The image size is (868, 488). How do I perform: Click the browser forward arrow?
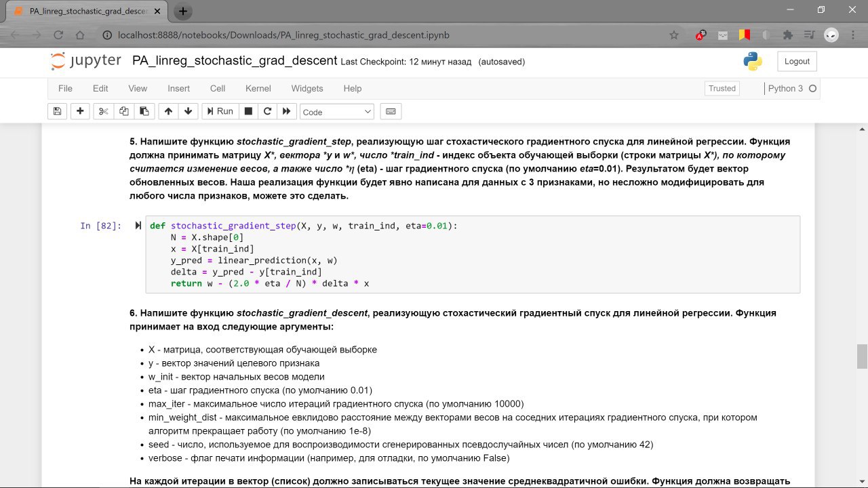37,35
